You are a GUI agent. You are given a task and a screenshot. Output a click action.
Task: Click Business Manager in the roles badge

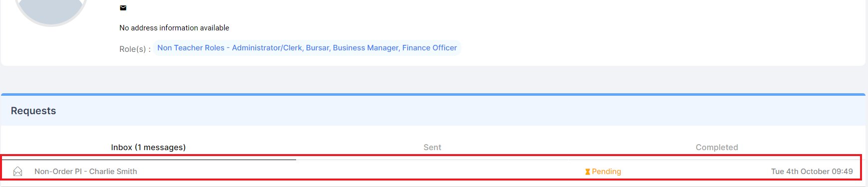tap(366, 48)
